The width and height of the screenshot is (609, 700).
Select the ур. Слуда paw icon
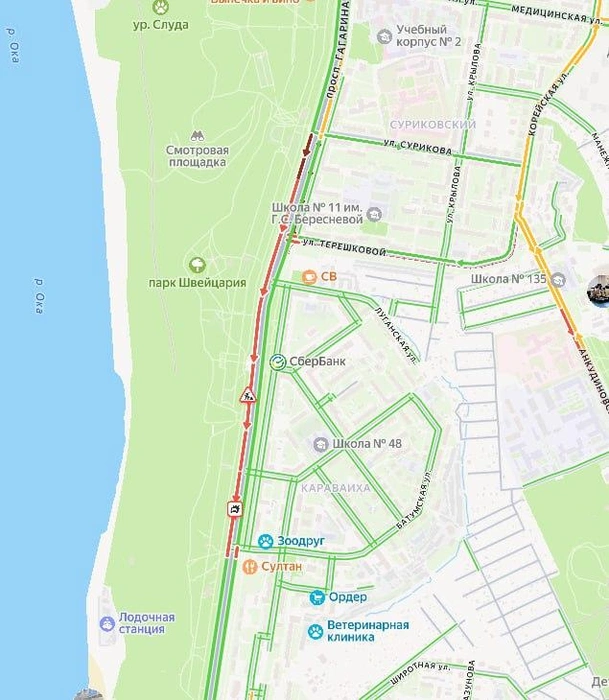click(160, 7)
